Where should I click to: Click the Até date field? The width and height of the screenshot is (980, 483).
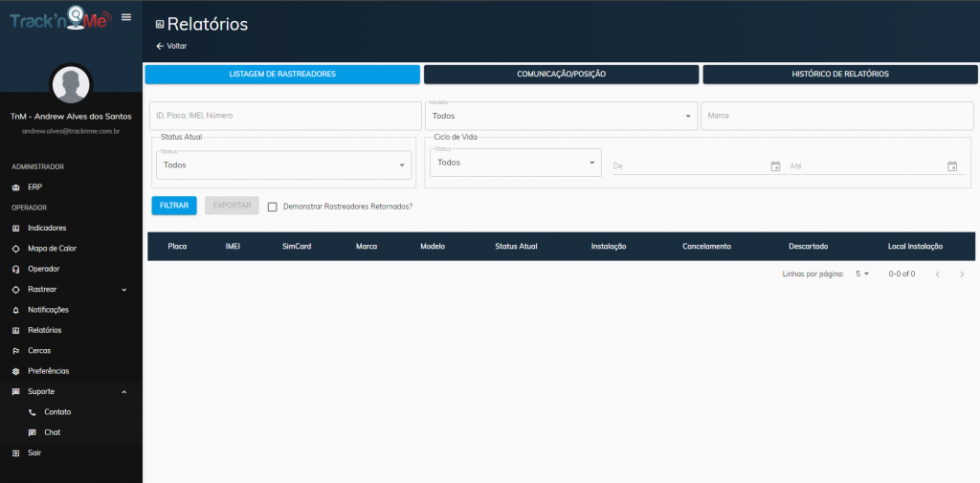(877, 166)
